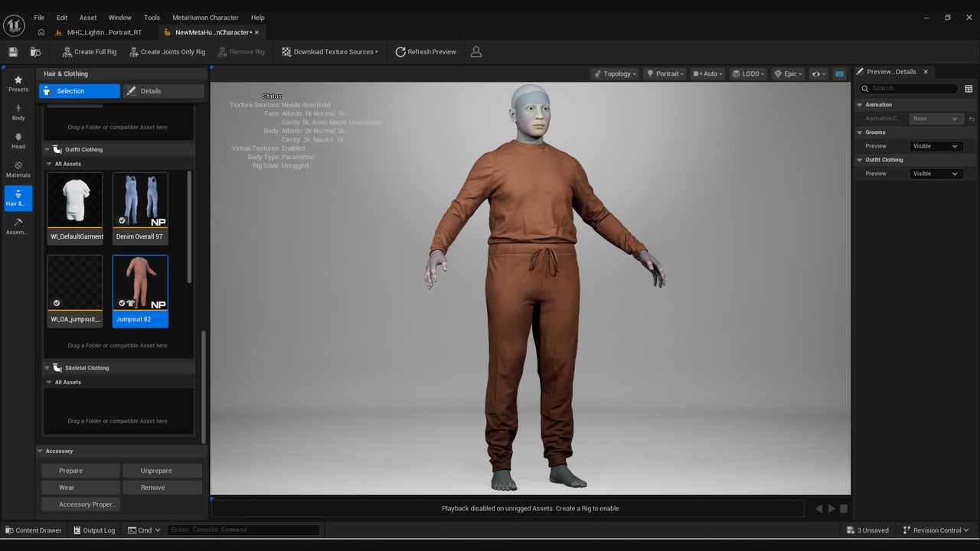Open the MetaHuman Character menu

205,18
